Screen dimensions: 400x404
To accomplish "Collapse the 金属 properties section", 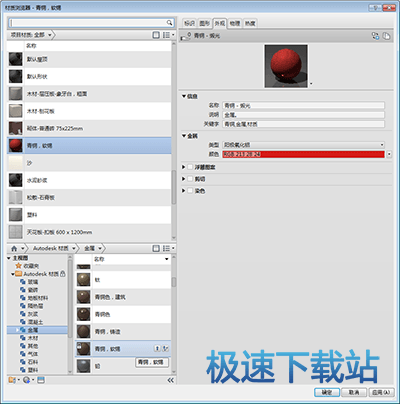I will [x=184, y=136].
